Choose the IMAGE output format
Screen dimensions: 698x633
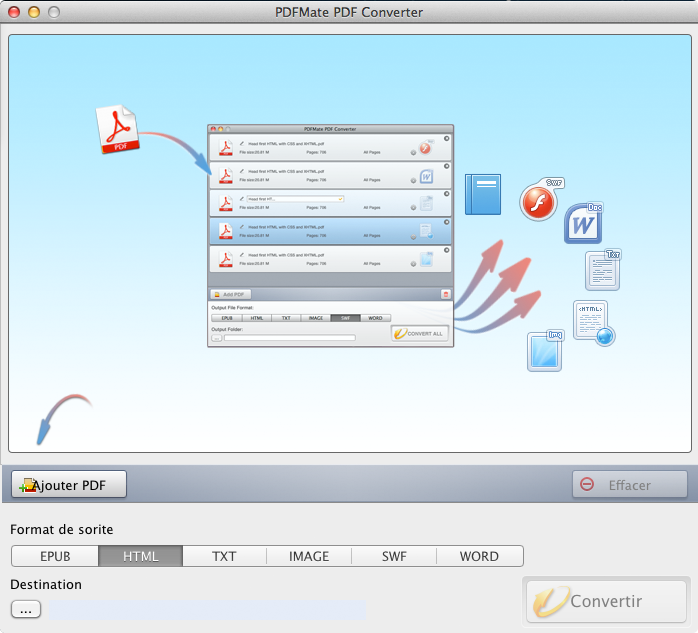coord(309,556)
